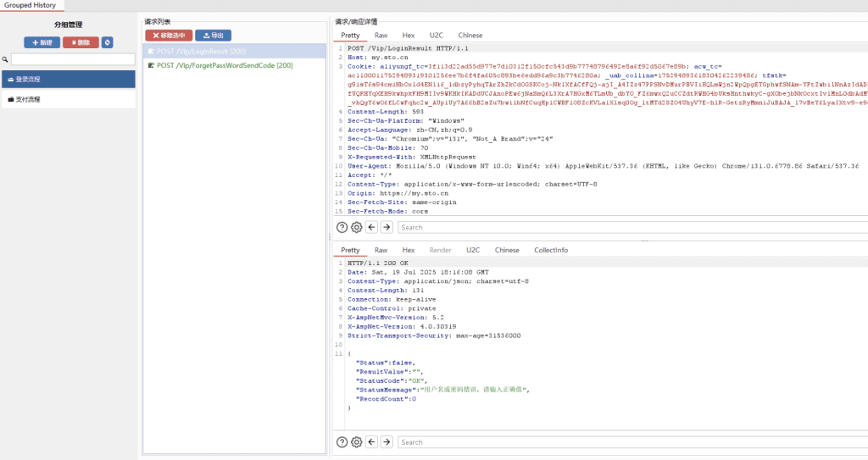868x460 pixels.
Task: Click the "X-AspNetMvc-Version: 5.2" line
Action: tap(395, 318)
